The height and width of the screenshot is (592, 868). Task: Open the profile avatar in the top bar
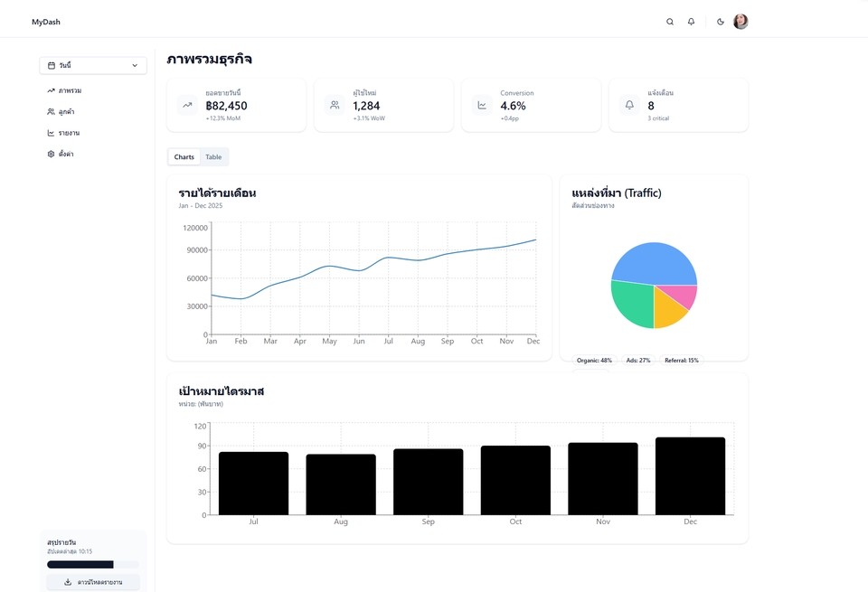coord(741,21)
